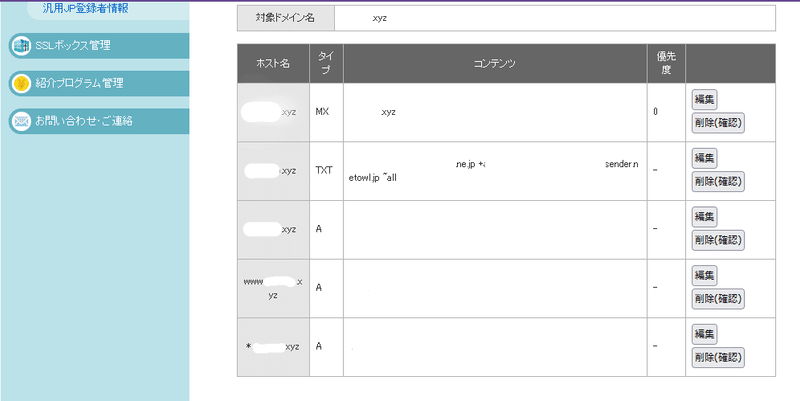This screenshot has width=800, height=401.
Task: Edit the wildcard host A record
Action: [x=704, y=334]
